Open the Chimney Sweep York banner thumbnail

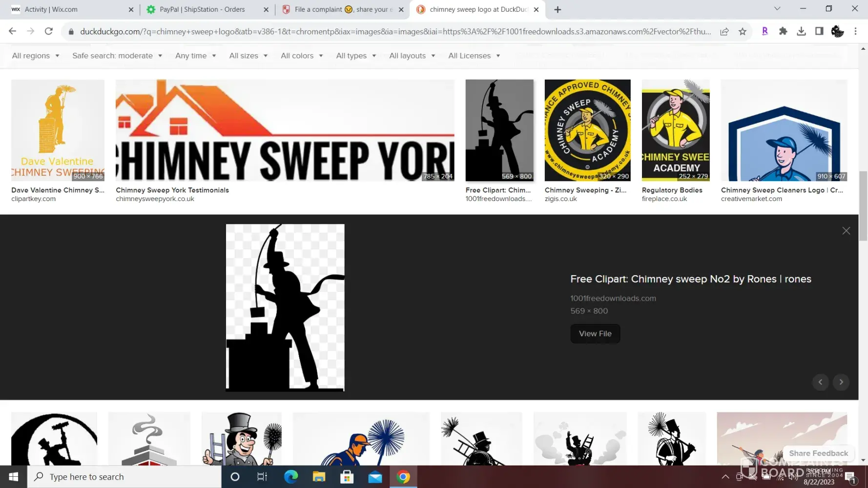click(x=285, y=130)
